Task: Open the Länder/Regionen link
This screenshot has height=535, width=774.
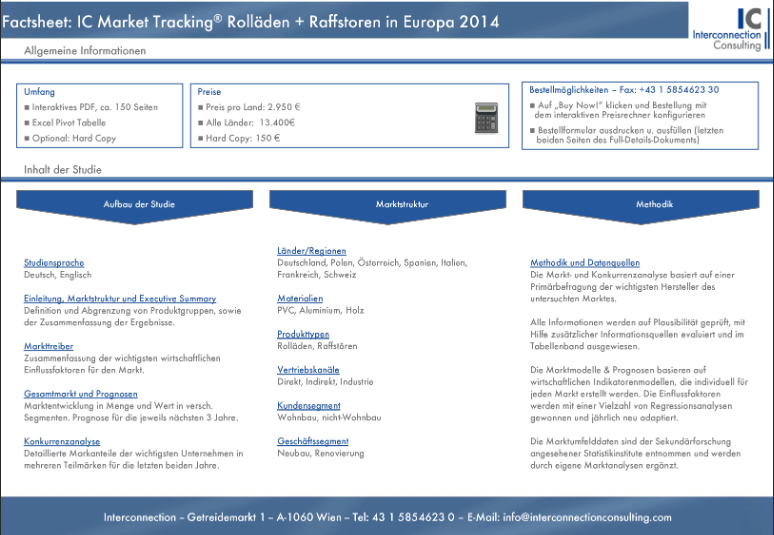Action: 311,251
